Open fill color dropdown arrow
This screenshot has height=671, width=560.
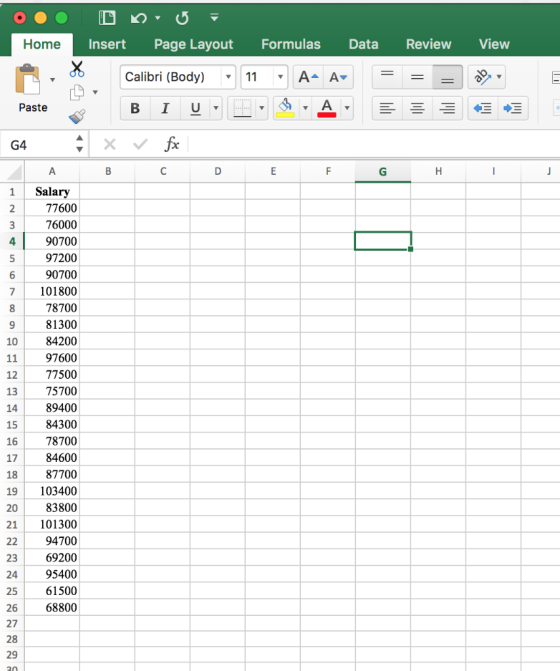point(305,108)
